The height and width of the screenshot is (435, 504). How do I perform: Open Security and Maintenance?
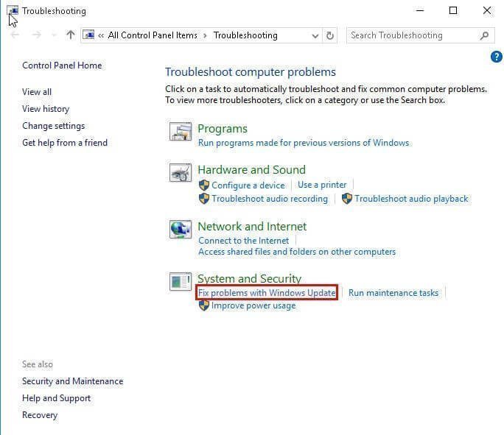(x=73, y=381)
